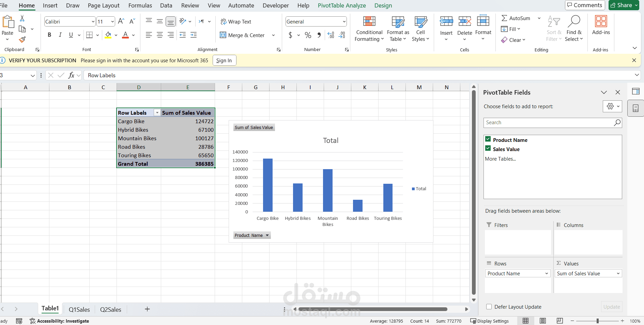Open the Q1Sales sheet tab
The height and width of the screenshot is (325, 644).
[79, 309]
